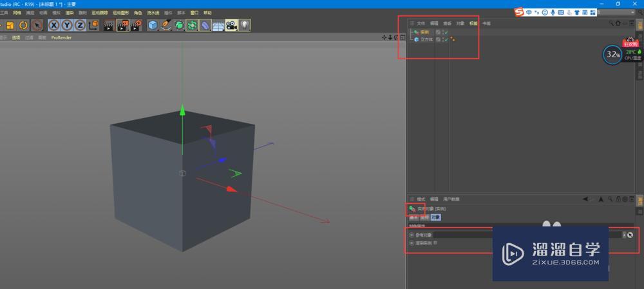Switch to the 坐标 attribute tab
The height and width of the screenshot is (289, 644).
(424, 217)
